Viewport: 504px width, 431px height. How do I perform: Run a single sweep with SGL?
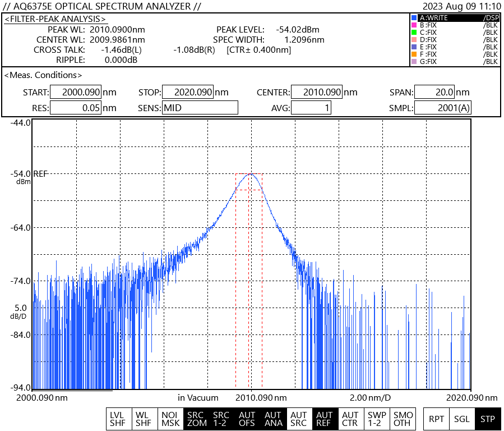(x=462, y=419)
